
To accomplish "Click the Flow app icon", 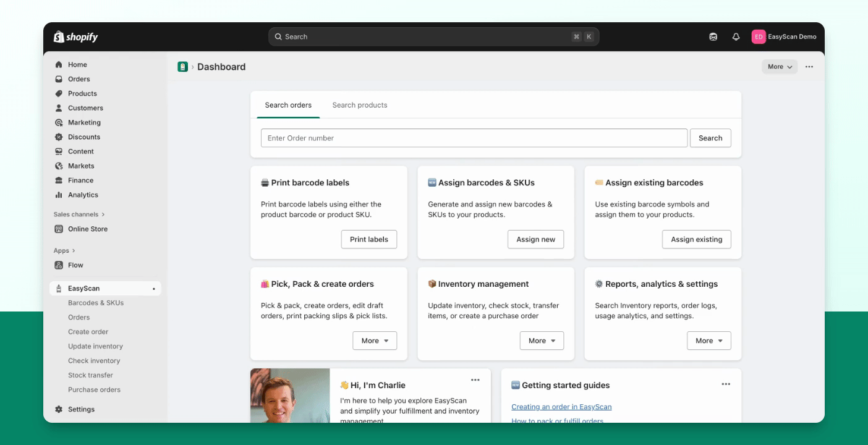I will pos(59,265).
